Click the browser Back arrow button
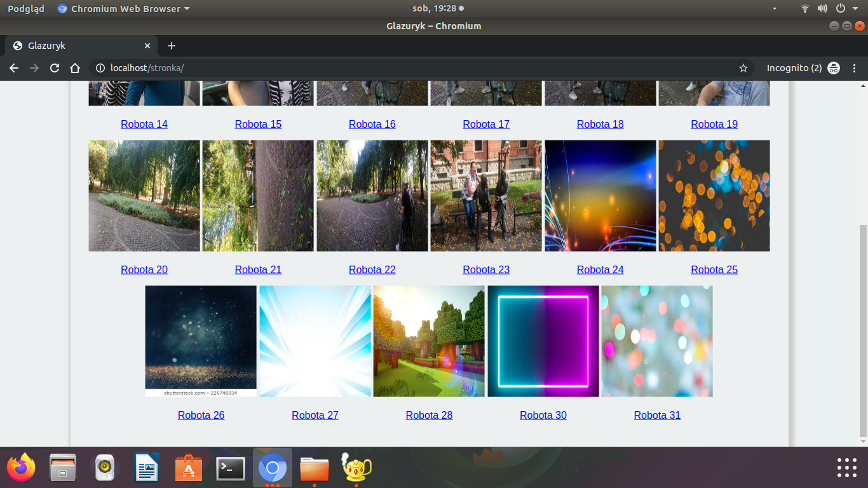The width and height of the screenshot is (868, 488). (x=14, y=68)
